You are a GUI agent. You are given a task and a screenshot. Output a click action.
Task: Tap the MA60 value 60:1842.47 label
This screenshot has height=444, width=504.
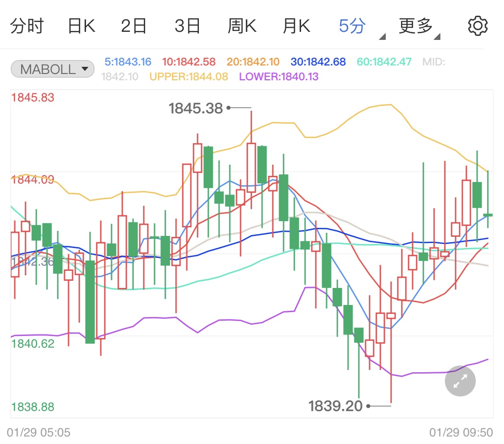(384, 62)
